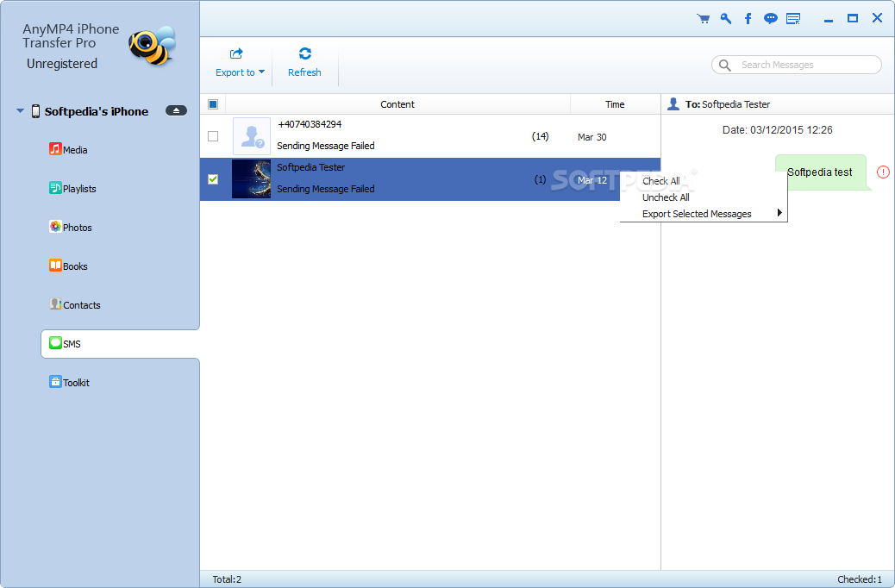Click the Time column header
The image size is (895, 588).
point(615,104)
